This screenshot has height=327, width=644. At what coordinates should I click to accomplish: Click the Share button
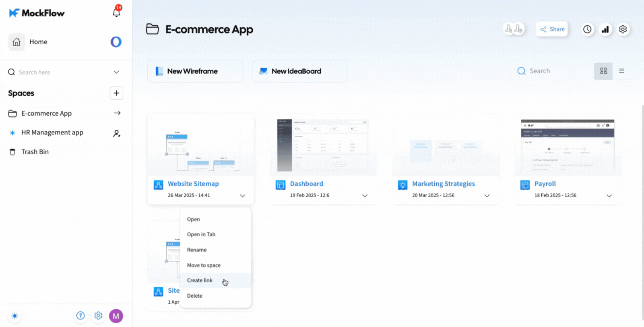pyautogui.click(x=551, y=29)
